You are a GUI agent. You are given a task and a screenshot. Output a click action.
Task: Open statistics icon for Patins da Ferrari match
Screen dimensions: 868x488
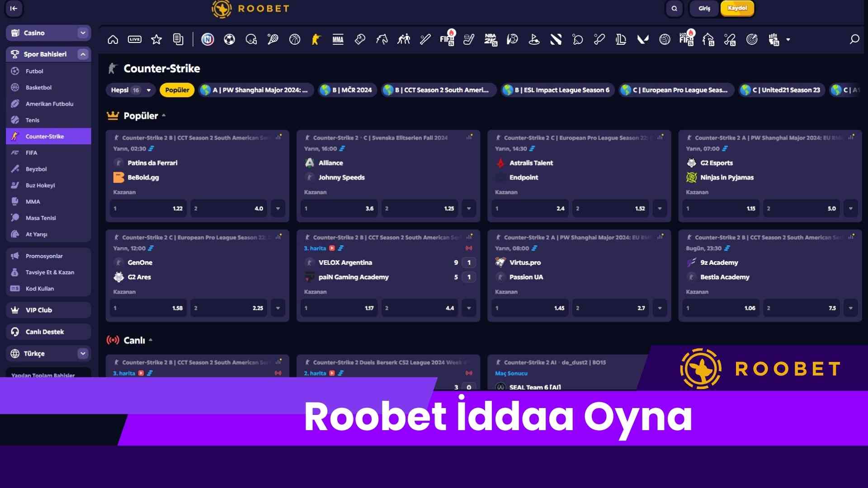click(x=278, y=137)
